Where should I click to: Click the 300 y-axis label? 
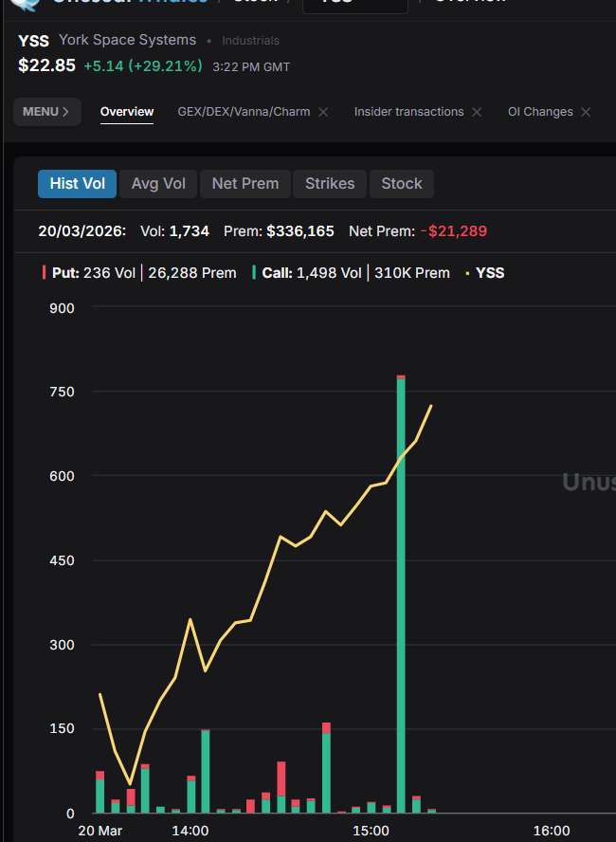[62, 645]
